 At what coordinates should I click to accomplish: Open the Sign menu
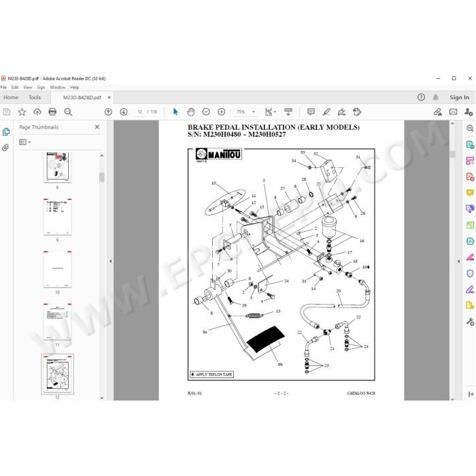[41, 88]
